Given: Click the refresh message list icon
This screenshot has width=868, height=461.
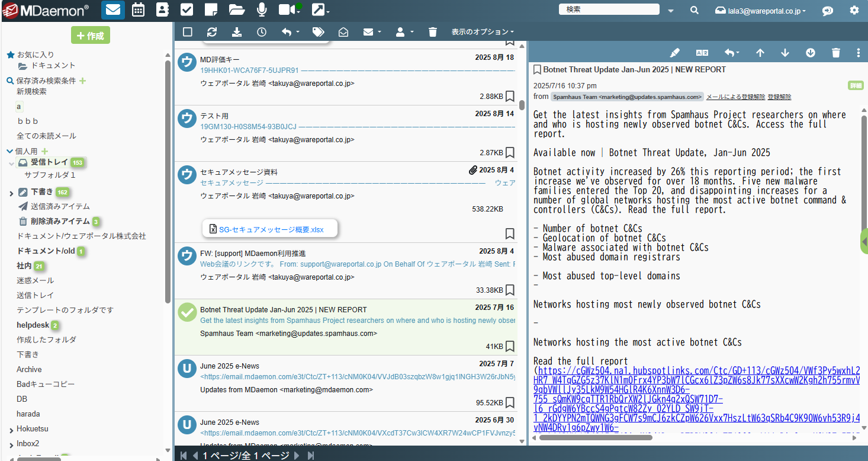Looking at the screenshot, I should [x=212, y=32].
